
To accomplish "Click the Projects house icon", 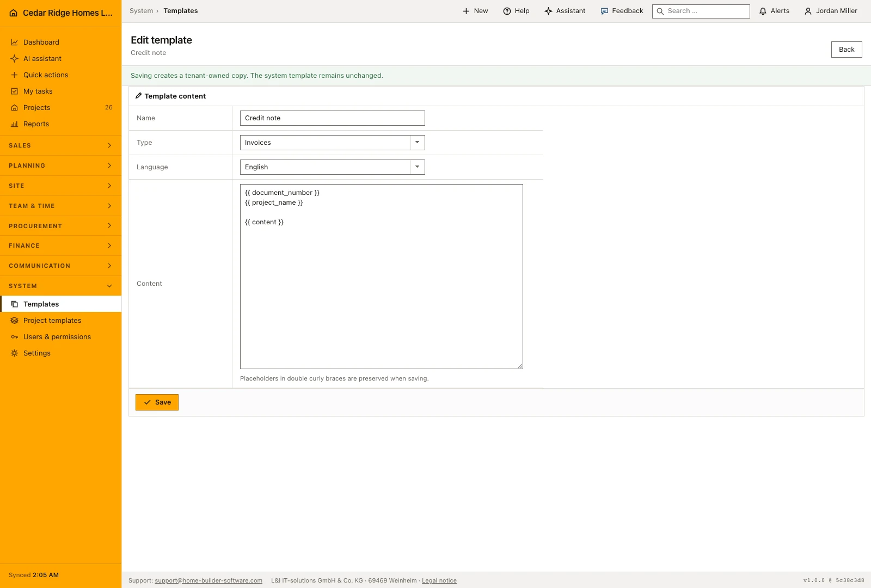I will (x=15, y=108).
